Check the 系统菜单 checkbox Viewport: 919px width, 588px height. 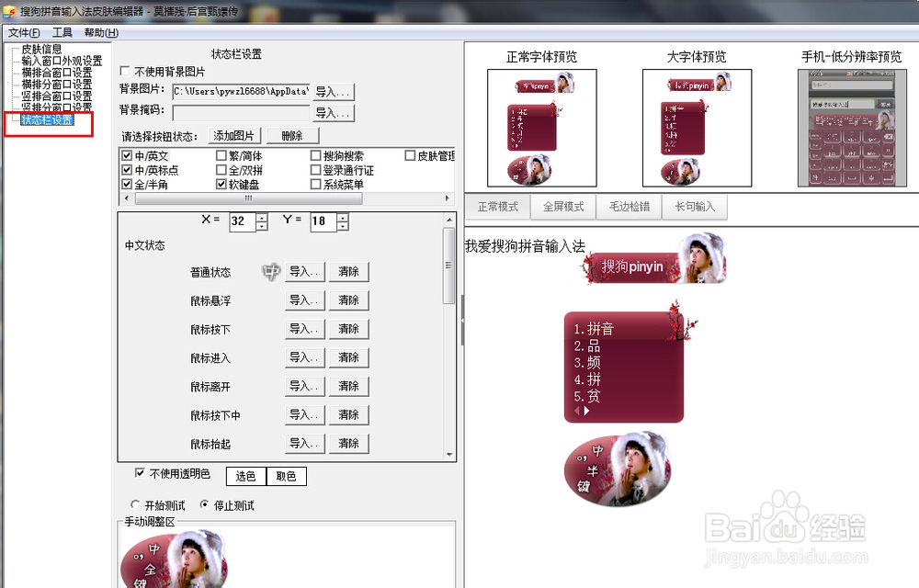point(315,184)
